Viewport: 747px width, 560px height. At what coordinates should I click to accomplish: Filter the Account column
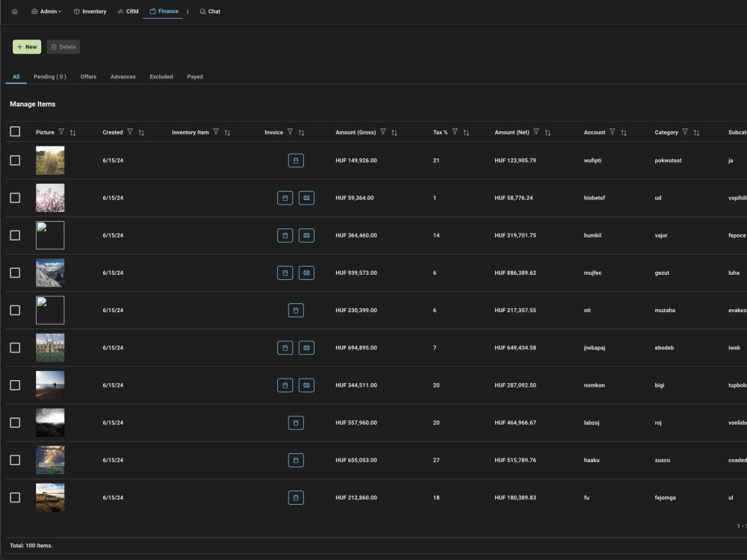pos(613,132)
